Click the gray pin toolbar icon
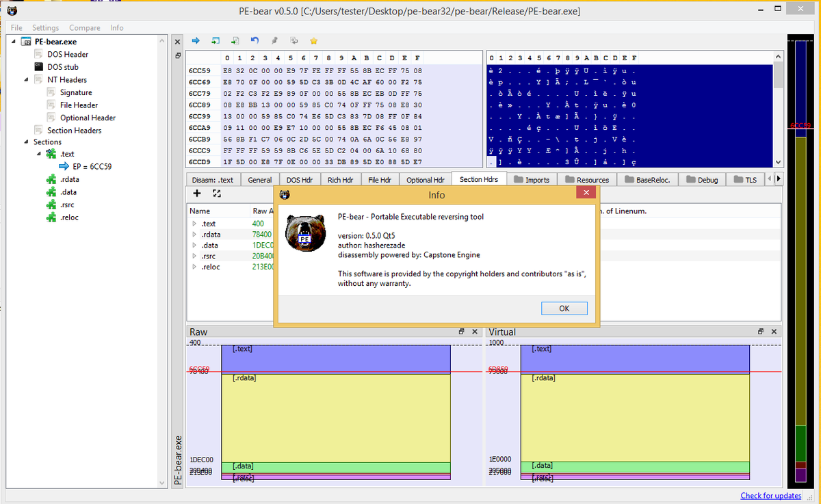Screen dimensions: 821x504 pyautogui.click(x=274, y=40)
